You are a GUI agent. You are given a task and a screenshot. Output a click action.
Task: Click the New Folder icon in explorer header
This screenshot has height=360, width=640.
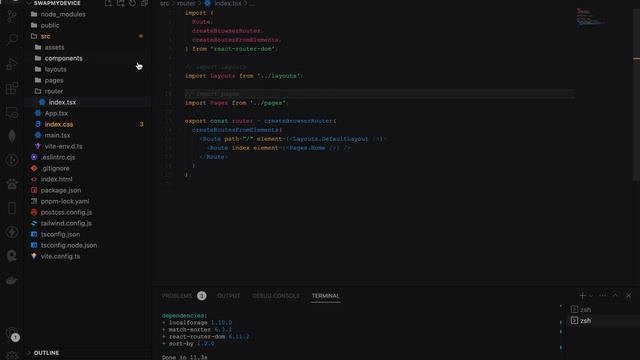(120, 3)
